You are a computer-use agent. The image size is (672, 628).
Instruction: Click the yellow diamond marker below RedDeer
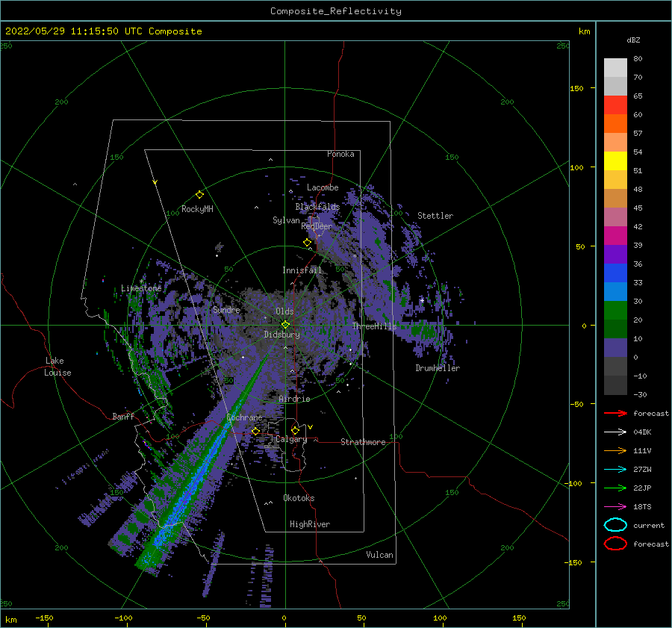[x=308, y=243]
